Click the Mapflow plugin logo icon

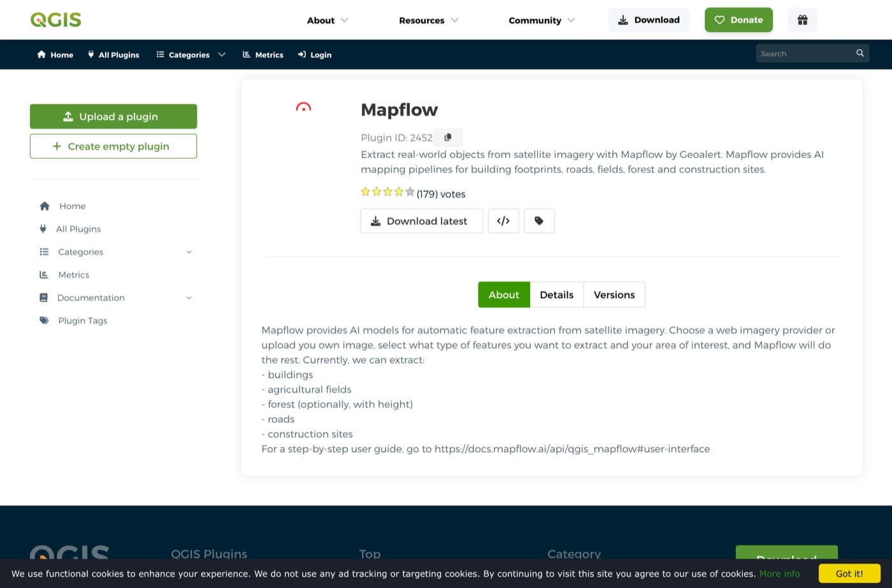303,107
